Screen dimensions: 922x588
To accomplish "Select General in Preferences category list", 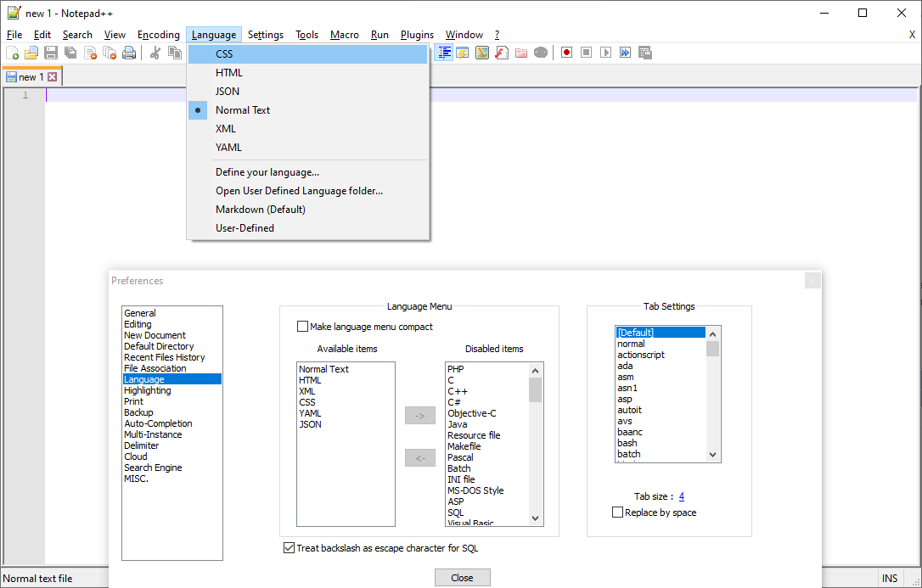I will [x=171, y=313].
